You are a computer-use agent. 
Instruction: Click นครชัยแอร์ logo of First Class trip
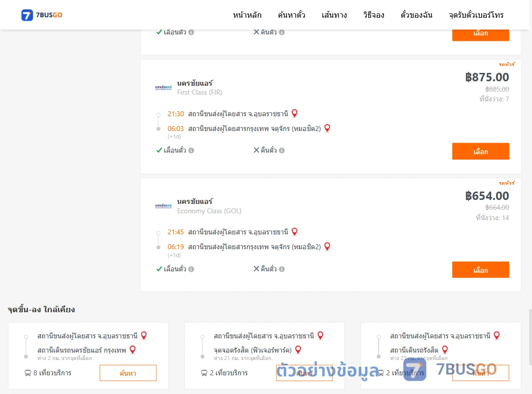point(163,88)
